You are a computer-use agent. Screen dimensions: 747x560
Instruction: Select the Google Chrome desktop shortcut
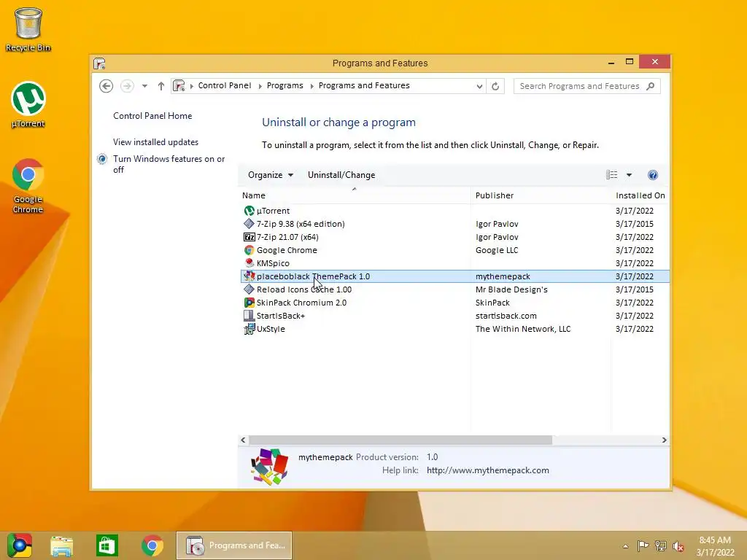(x=28, y=186)
